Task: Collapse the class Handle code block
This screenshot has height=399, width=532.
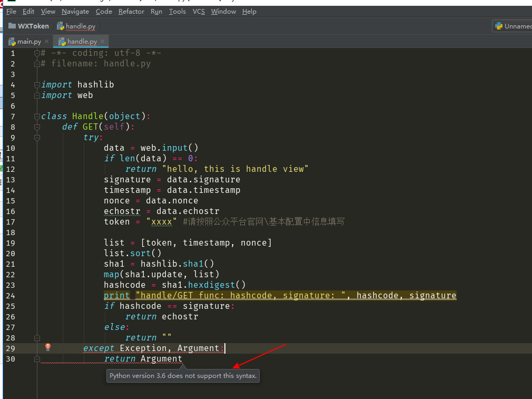Action: coord(37,116)
